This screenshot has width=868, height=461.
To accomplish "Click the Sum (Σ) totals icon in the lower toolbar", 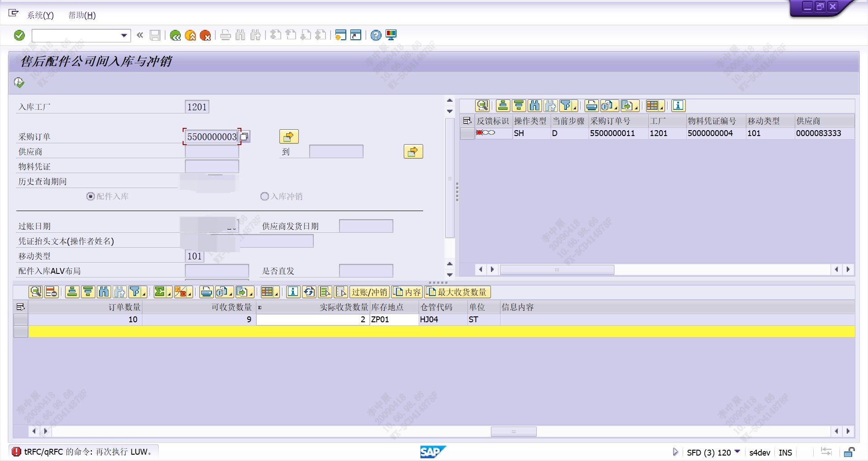I will click(x=160, y=292).
